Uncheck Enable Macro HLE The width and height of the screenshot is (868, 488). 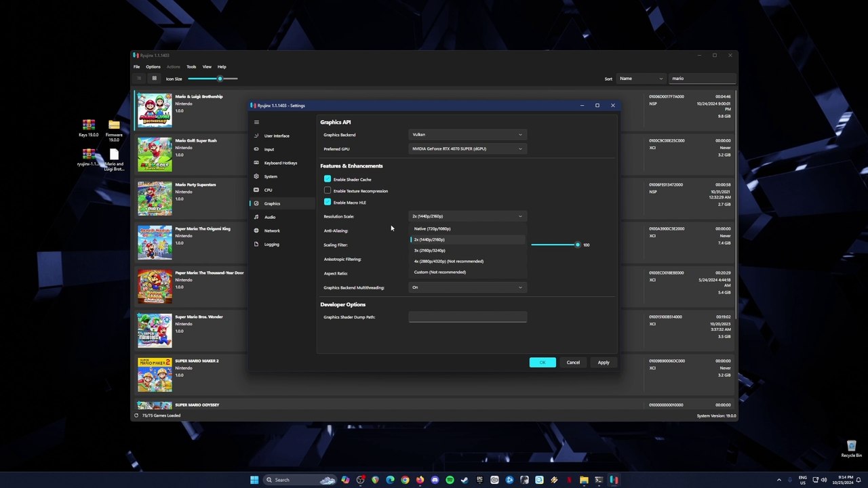coord(328,202)
